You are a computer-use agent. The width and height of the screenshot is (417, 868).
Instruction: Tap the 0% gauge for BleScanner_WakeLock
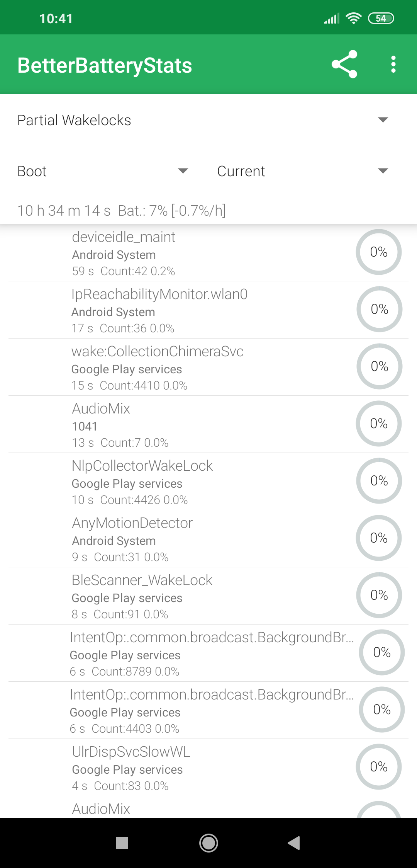pyautogui.click(x=379, y=595)
